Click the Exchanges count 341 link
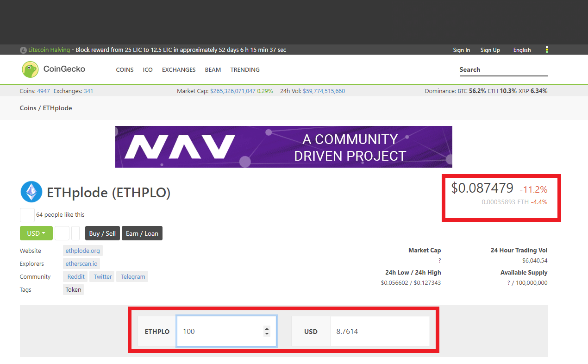This screenshot has width=588, height=364. coord(88,91)
